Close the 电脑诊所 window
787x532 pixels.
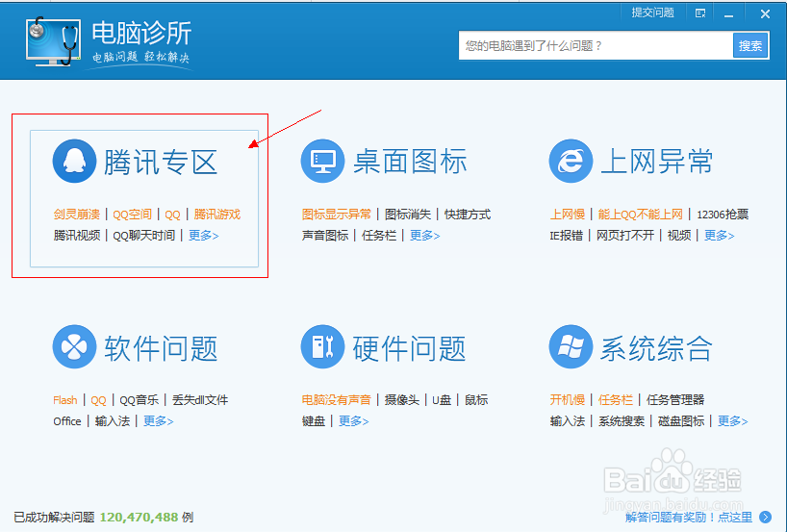click(765, 14)
